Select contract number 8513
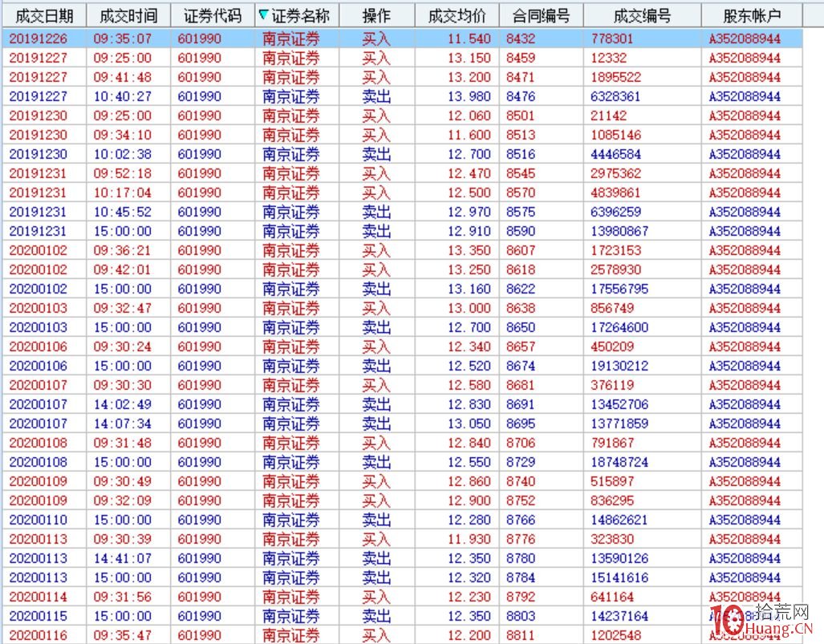 click(521, 135)
